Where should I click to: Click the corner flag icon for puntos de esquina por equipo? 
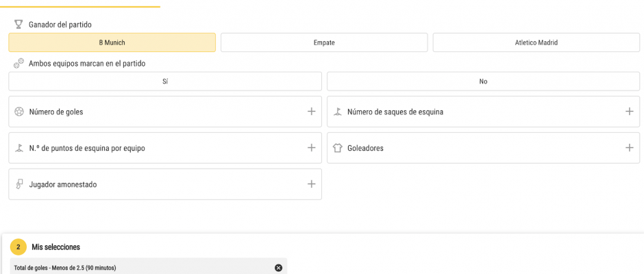tap(19, 148)
